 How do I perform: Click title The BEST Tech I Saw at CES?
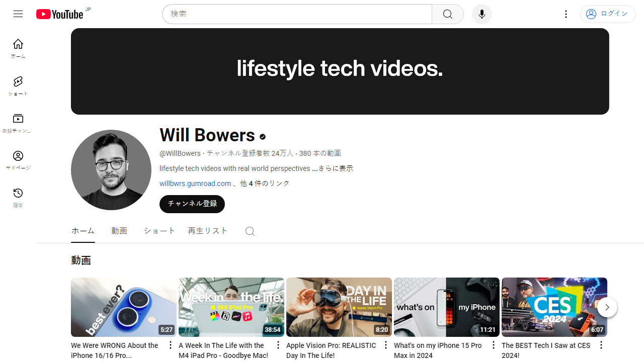(546, 350)
